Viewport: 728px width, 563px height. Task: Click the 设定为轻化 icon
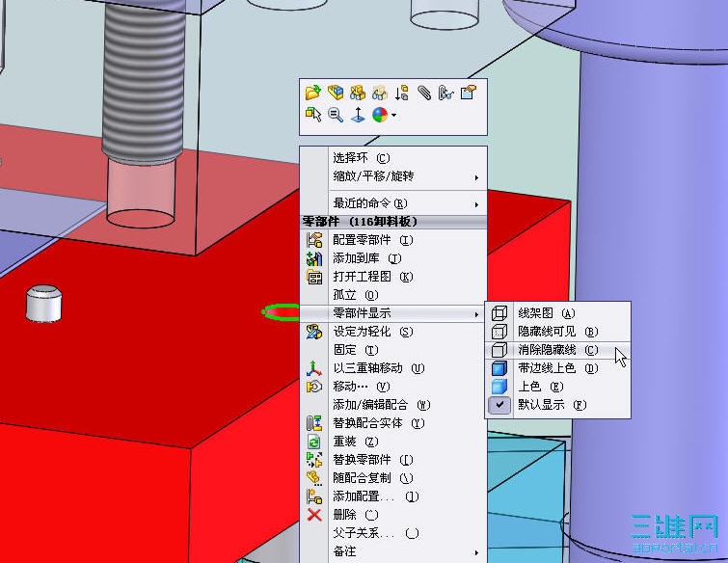pos(314,332)
